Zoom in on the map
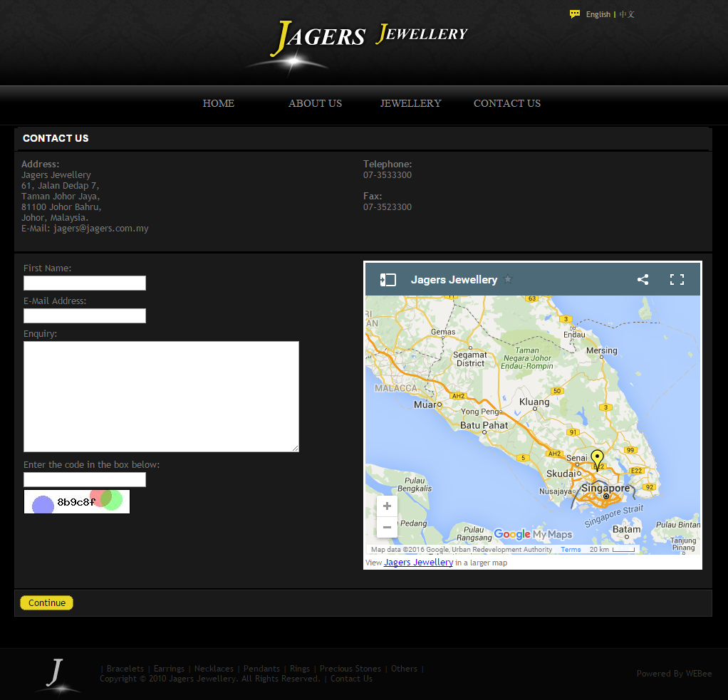 [387, 506]
